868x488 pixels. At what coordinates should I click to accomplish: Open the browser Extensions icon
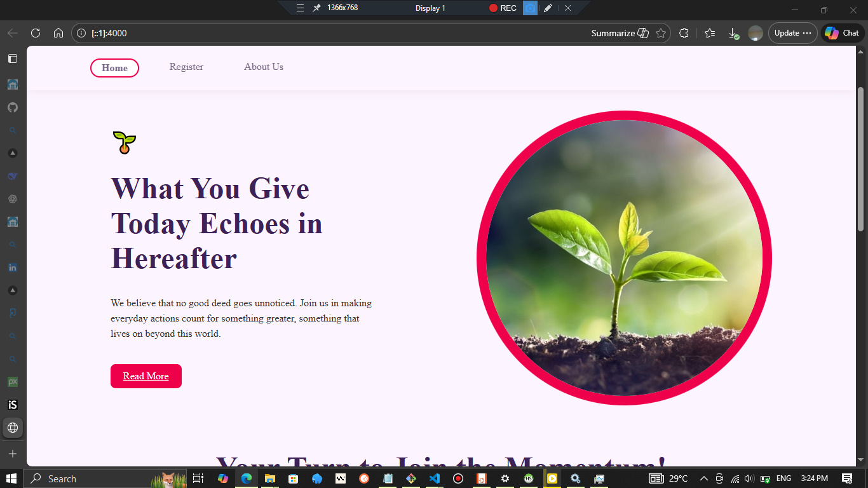pyautogui.click(x=684, y=32)
